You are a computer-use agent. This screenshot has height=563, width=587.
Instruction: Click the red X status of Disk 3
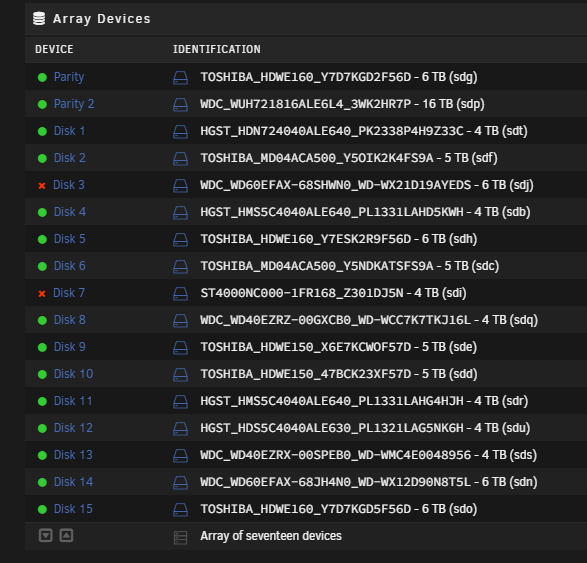[x=42, y=186]
